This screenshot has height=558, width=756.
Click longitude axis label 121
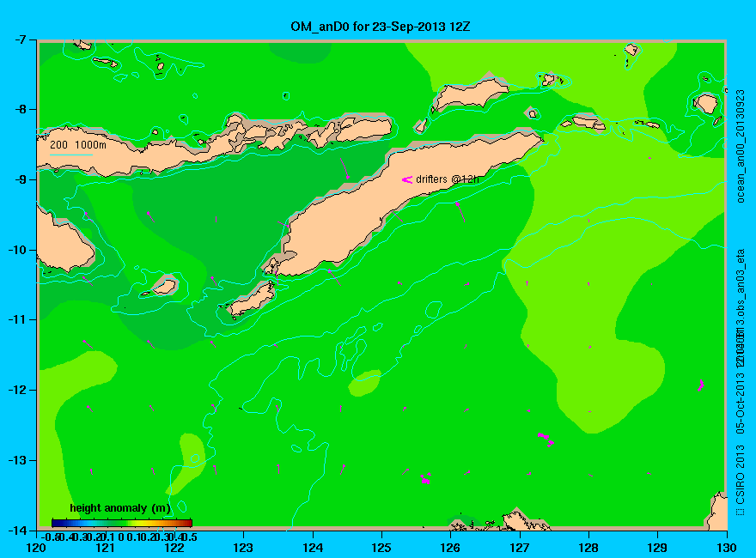(x=105, y=548)
